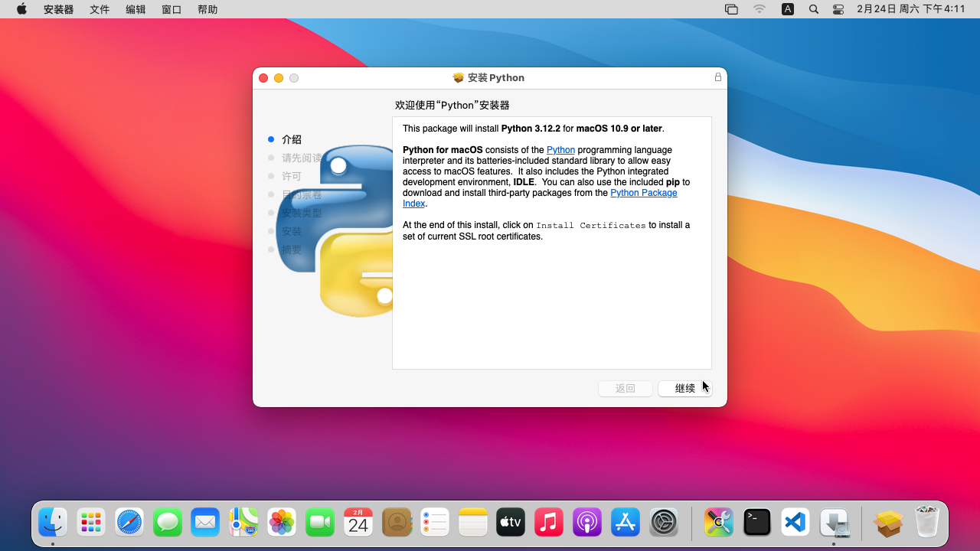Viewport: 980px width, 551px height.
Task: Select the 安装 step in the sidebar
Action: click(x=292, y=231)
